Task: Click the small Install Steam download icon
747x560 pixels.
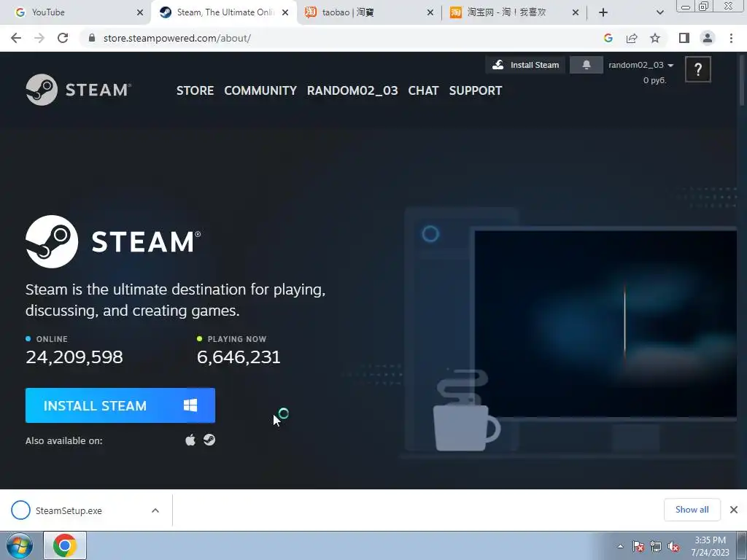Action: pos(498,65)
